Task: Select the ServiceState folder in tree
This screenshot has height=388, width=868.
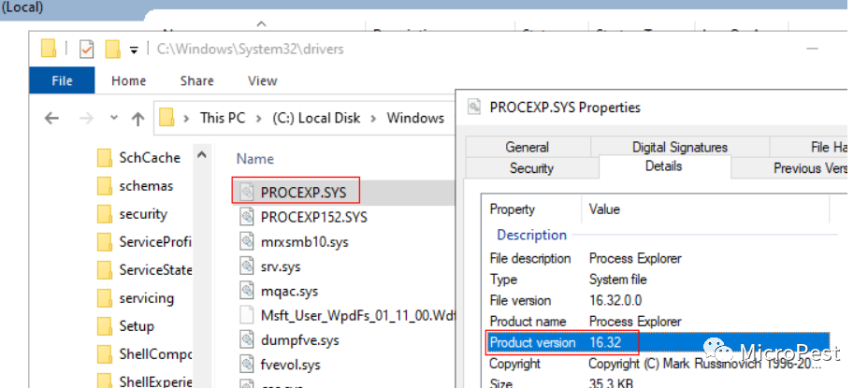Action: (x=155, y=270)
